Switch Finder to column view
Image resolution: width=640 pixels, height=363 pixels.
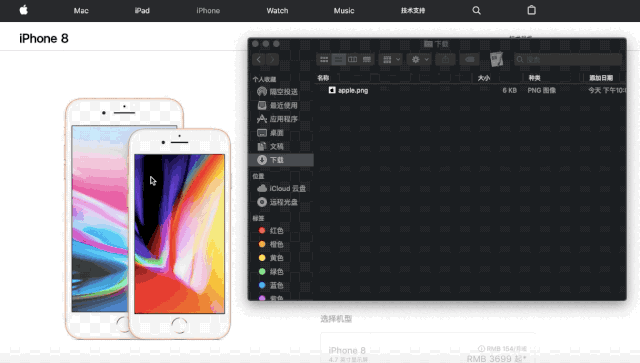353,60
